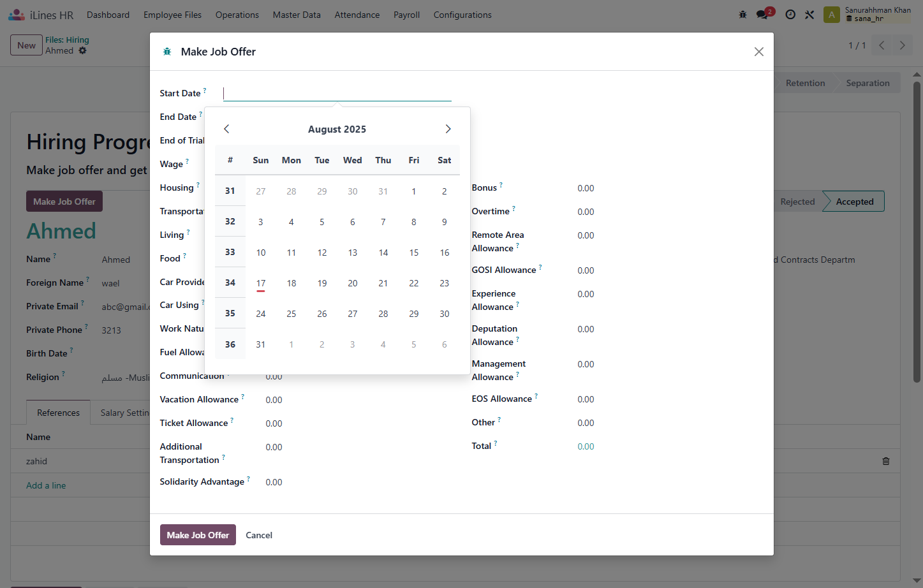This screenshot has width=923, height=588.
Task: Pick August 25 in the calendar
Action: point(292,314)
